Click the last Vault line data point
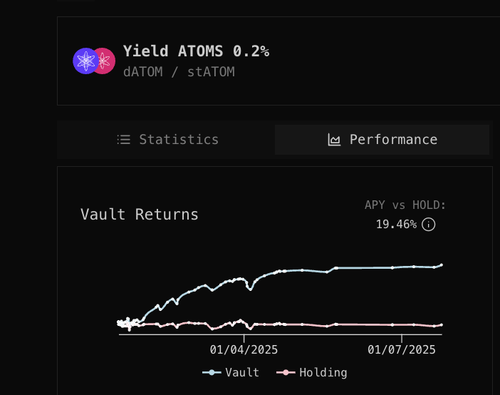Viewport: 500px width, 395px height. 442,265
